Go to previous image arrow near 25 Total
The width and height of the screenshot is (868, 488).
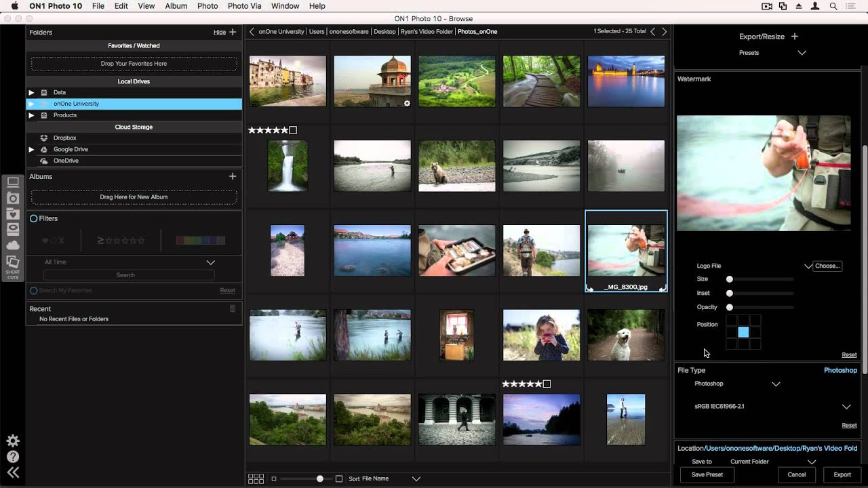(653, 31)
